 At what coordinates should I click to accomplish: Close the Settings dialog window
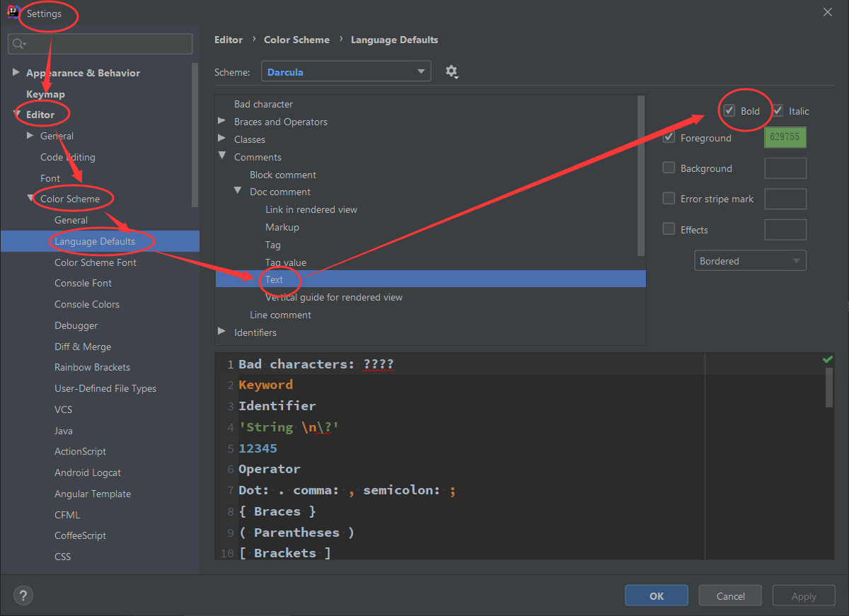pos(828,12)
